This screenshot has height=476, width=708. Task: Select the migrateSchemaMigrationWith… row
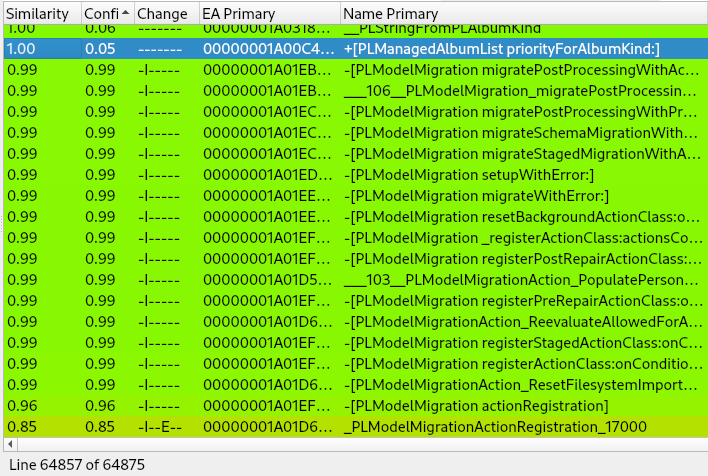356,133
